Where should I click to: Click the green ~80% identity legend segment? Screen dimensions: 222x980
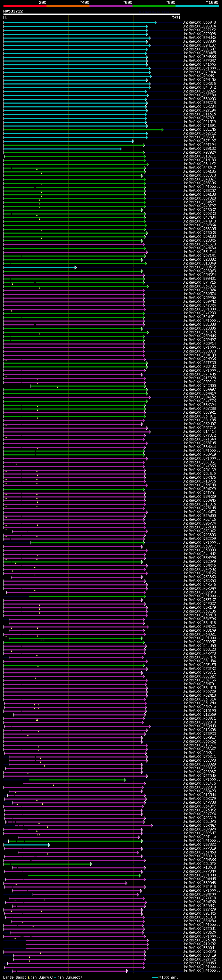click(x=154, y=6)
